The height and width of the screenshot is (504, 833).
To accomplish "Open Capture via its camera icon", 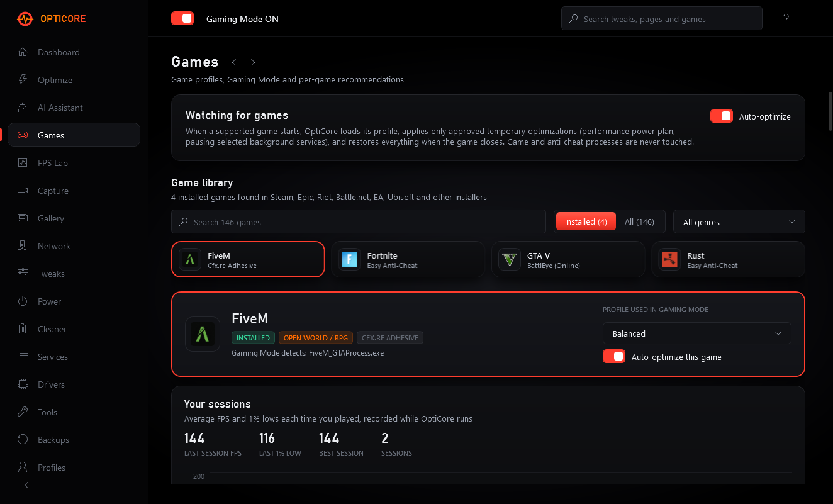I will 23,191.
